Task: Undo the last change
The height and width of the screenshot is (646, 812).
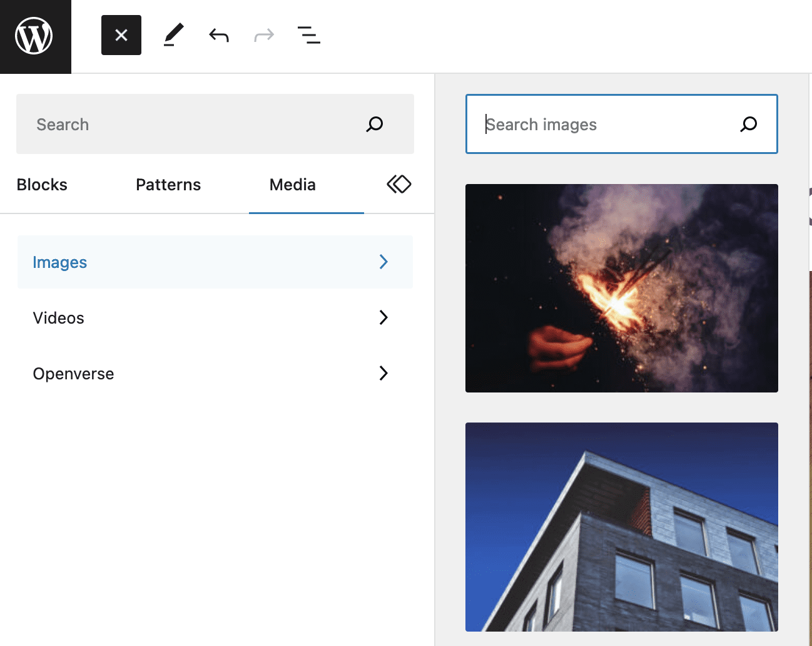Action: [x=219, y=35]
